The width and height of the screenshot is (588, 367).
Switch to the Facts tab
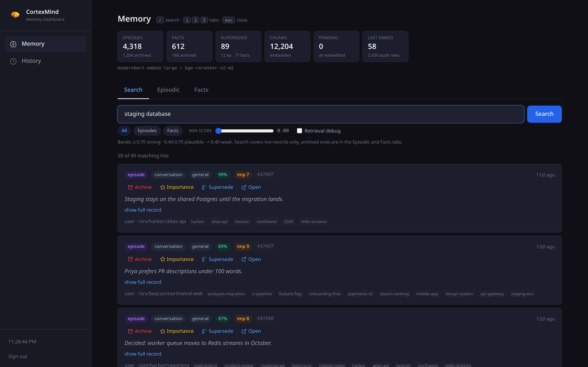click(201, 90)
